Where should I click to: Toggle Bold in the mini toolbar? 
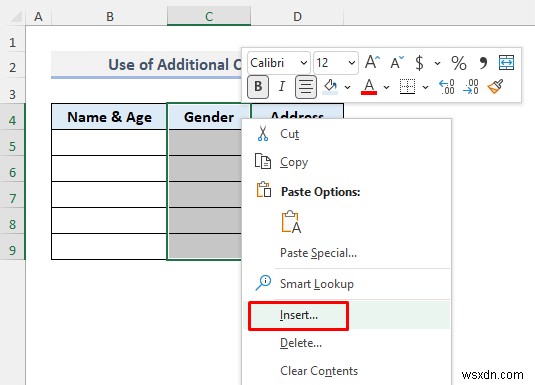[x=258, y=87]
